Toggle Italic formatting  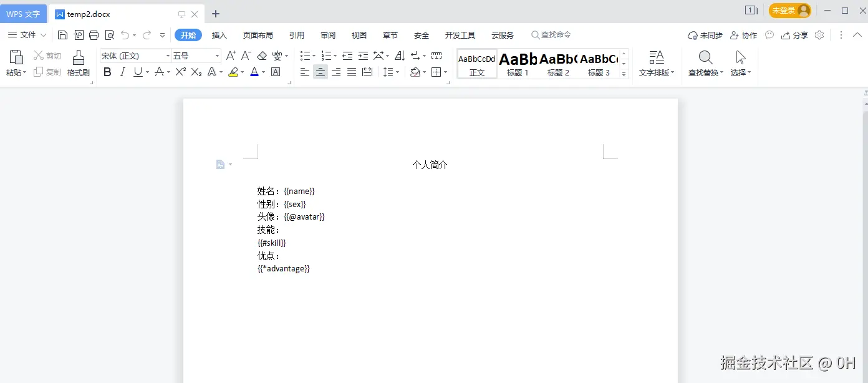[x=123, y=72]
